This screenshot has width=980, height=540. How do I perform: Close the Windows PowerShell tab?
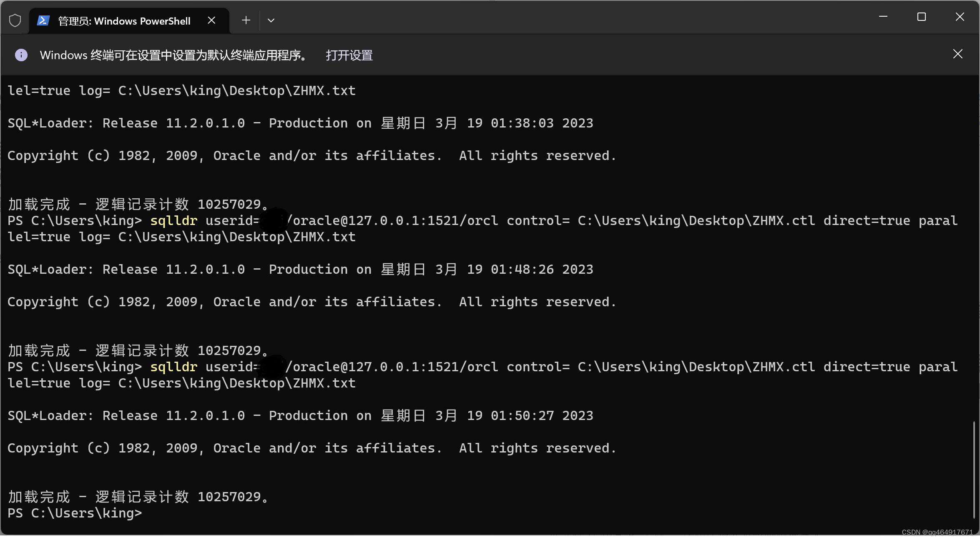tap(211, 20)
